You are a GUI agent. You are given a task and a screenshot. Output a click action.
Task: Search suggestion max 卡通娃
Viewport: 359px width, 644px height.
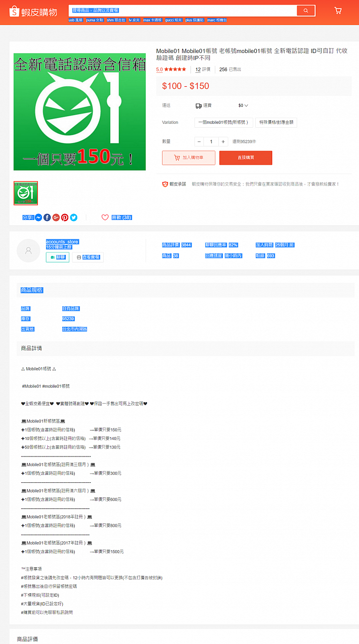point(153,20)
